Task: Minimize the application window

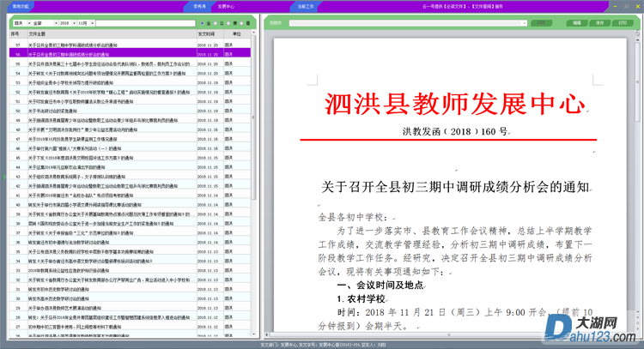Action: 615,6
